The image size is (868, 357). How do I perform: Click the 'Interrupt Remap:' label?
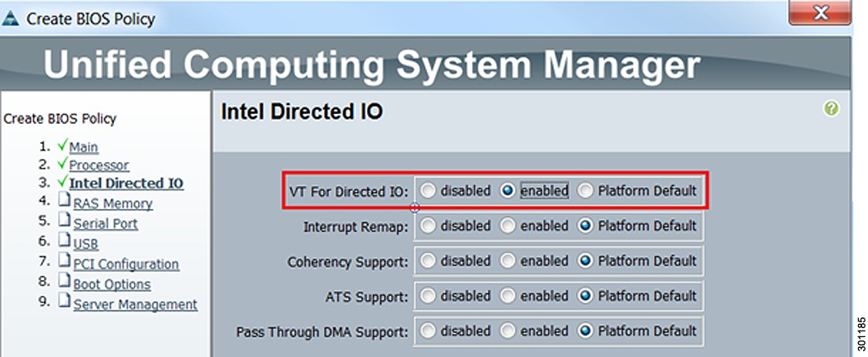pyautogui.click(x=356, y=227)
